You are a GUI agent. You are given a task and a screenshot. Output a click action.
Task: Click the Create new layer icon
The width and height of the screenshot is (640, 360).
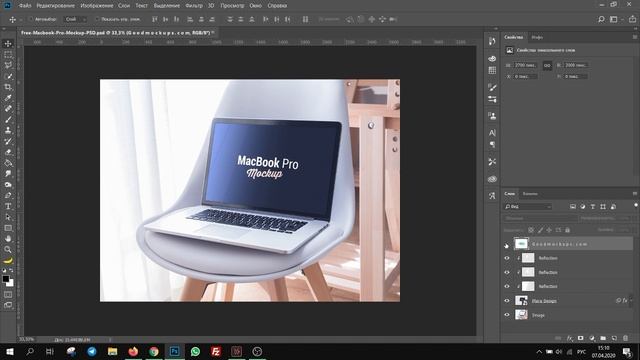click(614, 338)
